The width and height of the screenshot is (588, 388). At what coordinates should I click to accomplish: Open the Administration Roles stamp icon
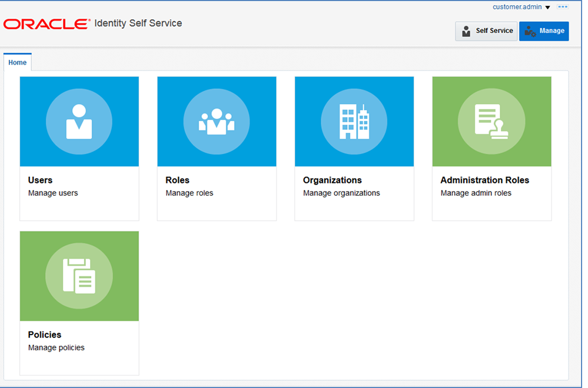point(491,122)
